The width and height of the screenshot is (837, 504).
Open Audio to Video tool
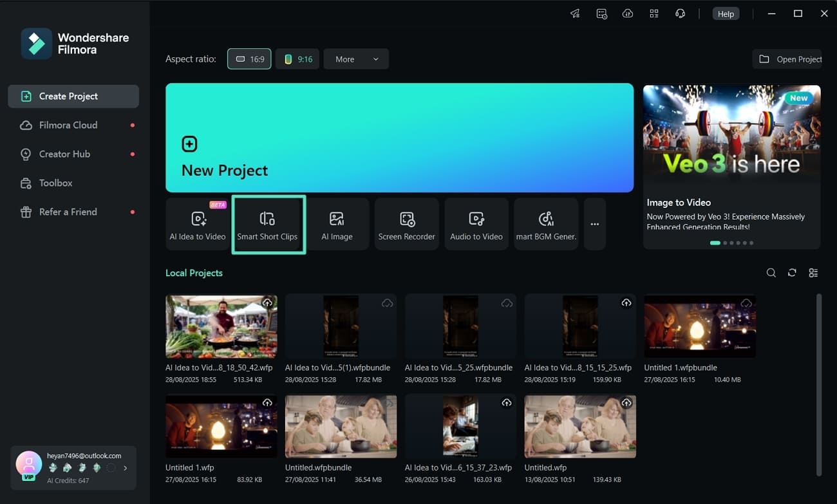pos(476,224)
